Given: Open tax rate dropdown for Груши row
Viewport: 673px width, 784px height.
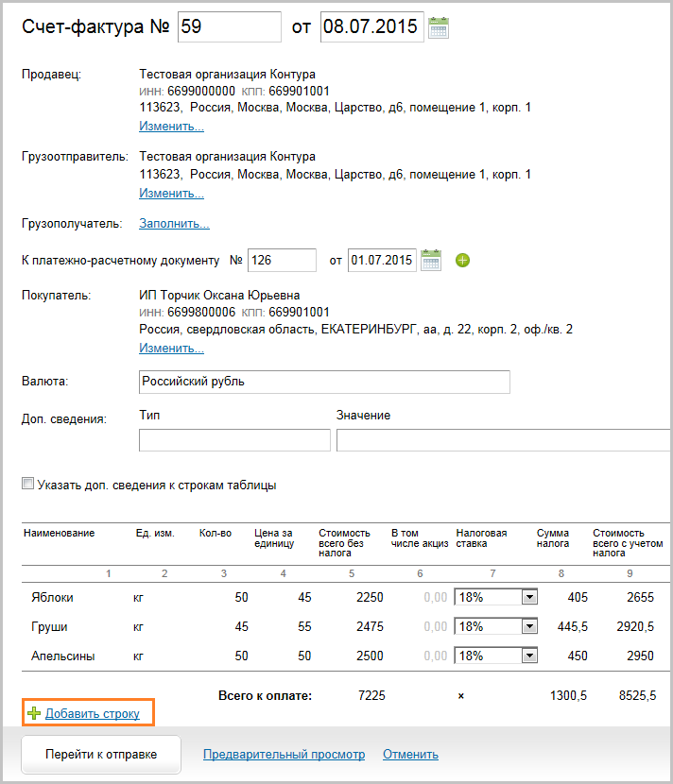Looking at the screenshot, I should [529, 626].
